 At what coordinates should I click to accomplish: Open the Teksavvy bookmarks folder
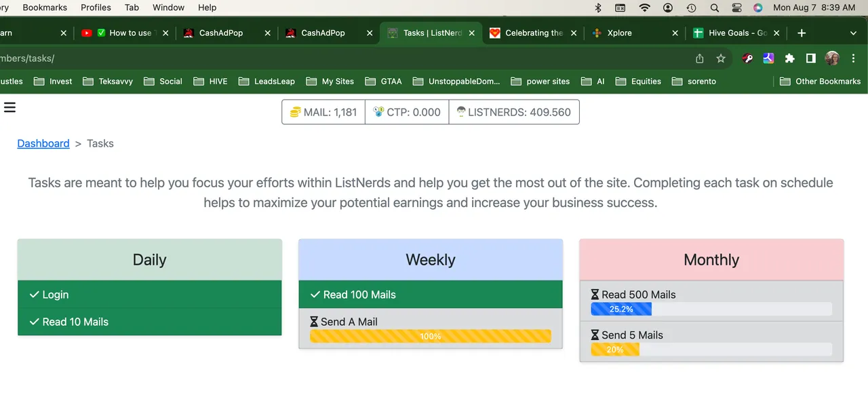coord(108,81)
